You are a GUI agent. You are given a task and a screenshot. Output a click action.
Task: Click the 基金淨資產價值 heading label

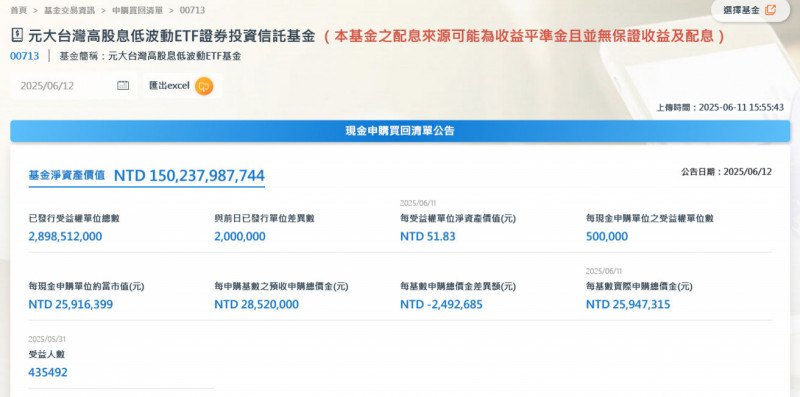click(x=67, y=175)
